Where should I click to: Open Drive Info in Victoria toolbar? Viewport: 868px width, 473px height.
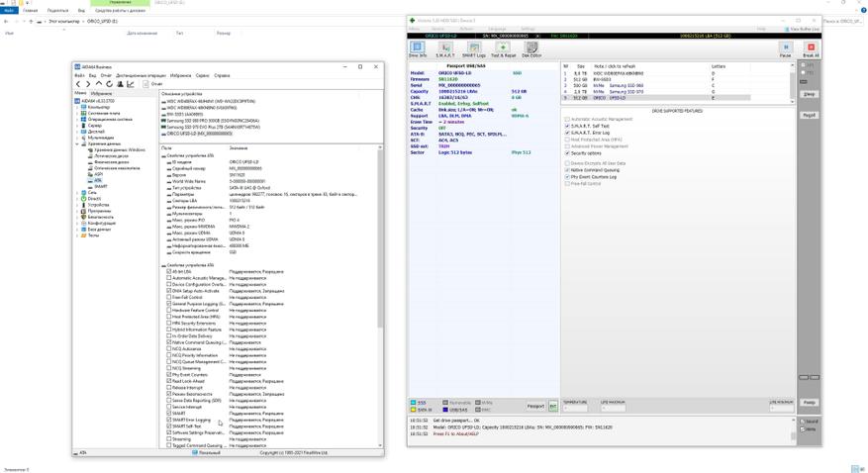tap(417, 49)
